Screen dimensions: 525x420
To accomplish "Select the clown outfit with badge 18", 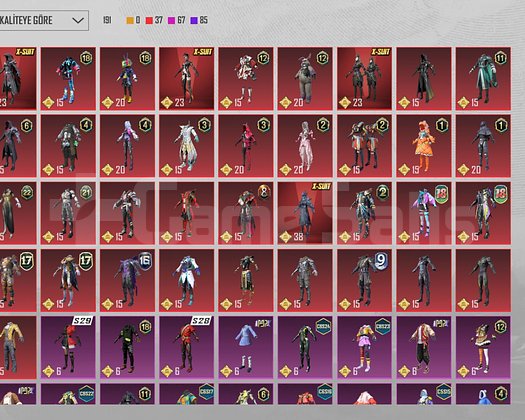I will pyautogui.click(x=127, y=79).
